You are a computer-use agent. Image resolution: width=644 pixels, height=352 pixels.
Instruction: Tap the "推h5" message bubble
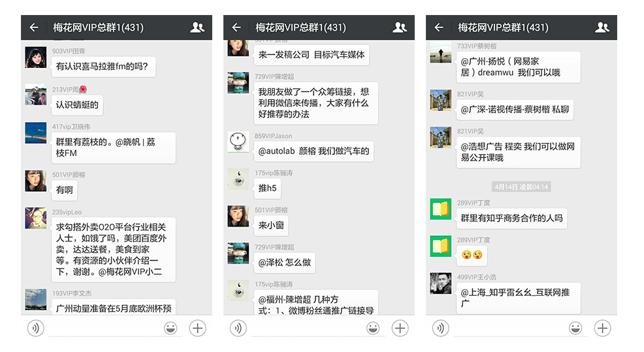(x=268, y=188)
